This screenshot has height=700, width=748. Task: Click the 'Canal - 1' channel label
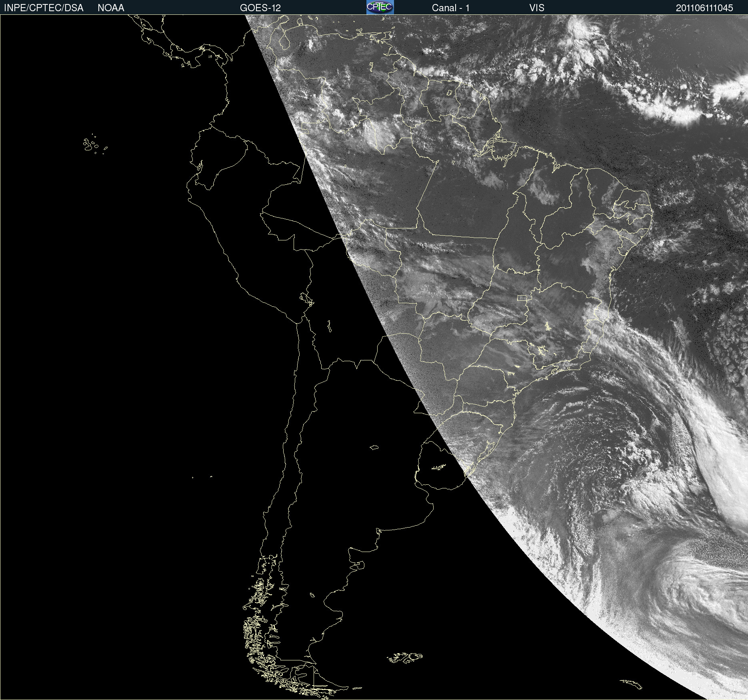coord(451,8)
